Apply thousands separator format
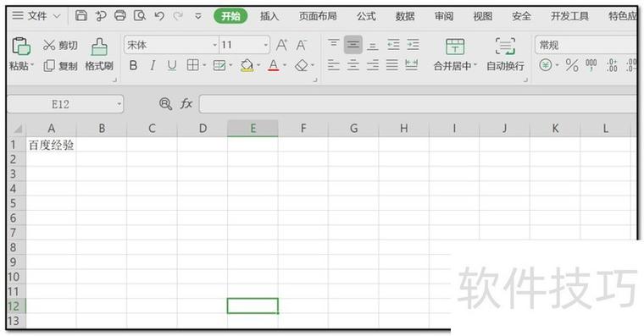The image size is (644, 336). point(591,65)
